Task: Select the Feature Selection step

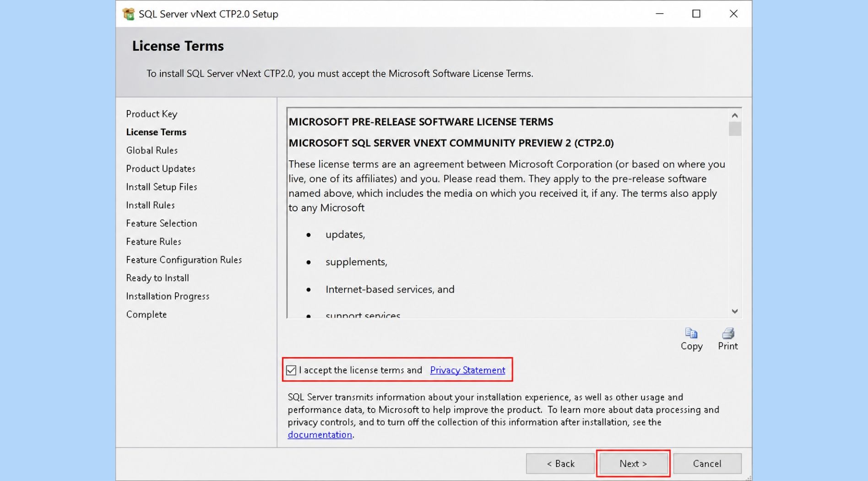Action: point(162,223)
